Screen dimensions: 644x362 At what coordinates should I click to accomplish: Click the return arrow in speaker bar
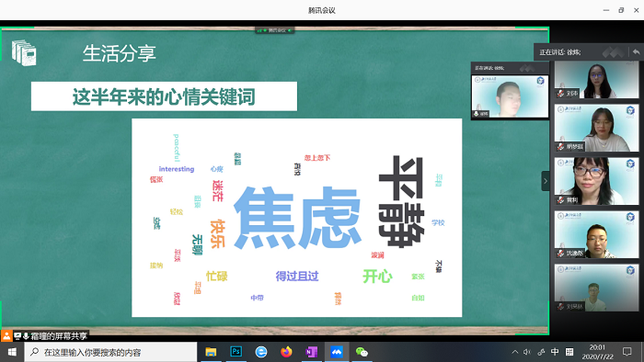tap(636, 52)
